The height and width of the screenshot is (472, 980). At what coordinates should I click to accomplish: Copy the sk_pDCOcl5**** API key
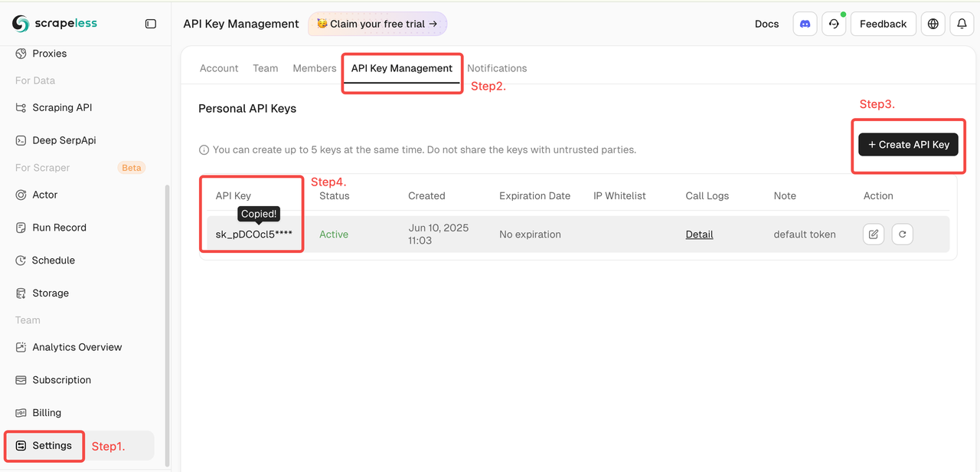click(x=253, y=234)
